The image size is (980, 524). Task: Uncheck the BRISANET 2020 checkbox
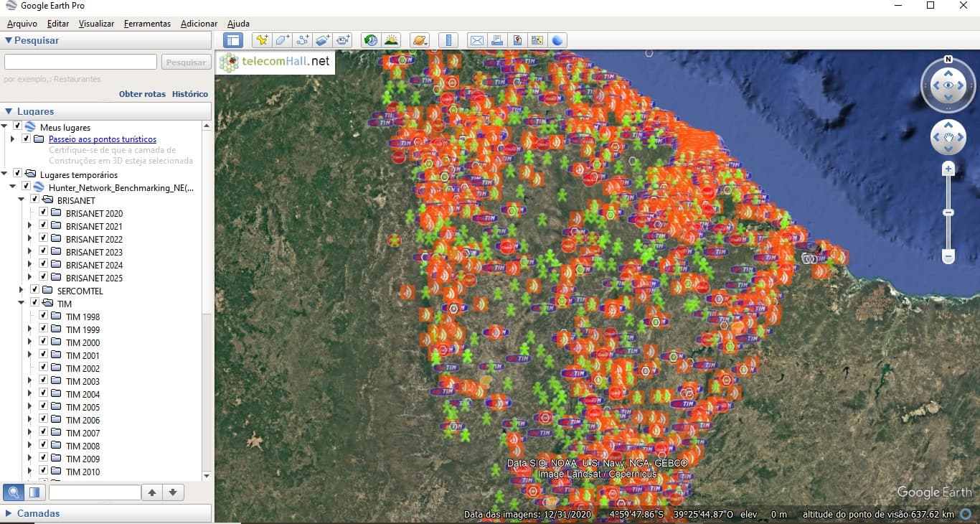pos(44,213)
